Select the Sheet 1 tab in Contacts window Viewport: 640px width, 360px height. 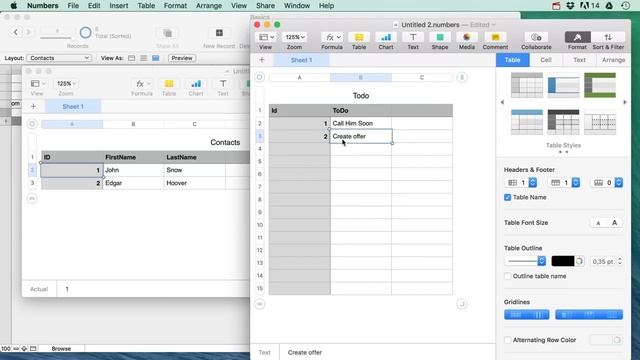(73, 107)
